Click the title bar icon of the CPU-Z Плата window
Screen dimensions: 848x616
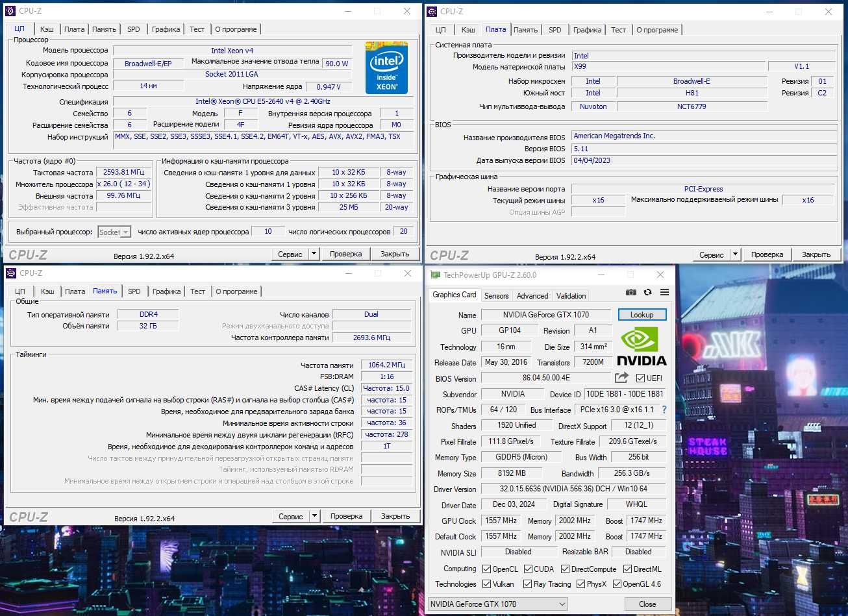431,11
